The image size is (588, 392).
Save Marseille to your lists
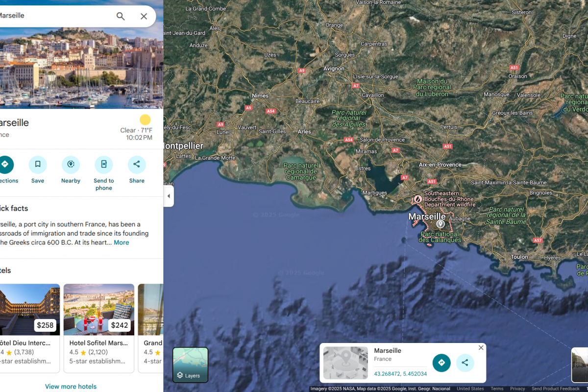coord(38,165)
